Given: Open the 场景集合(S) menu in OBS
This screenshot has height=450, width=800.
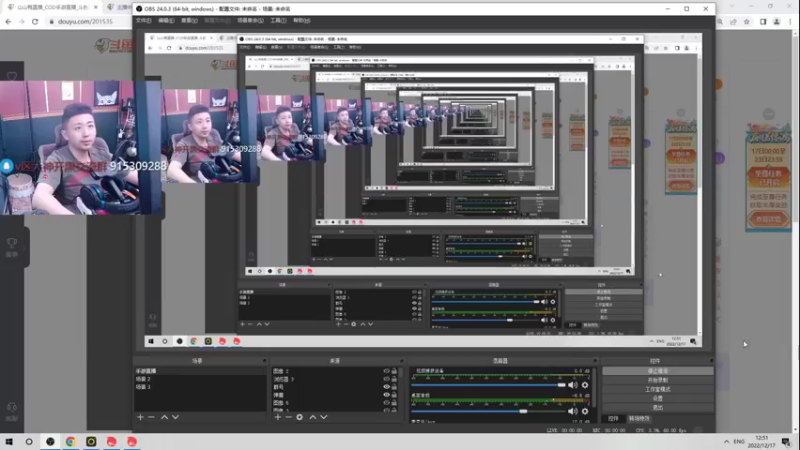Looking at the screenshot, I should click(x=251, y=20).
